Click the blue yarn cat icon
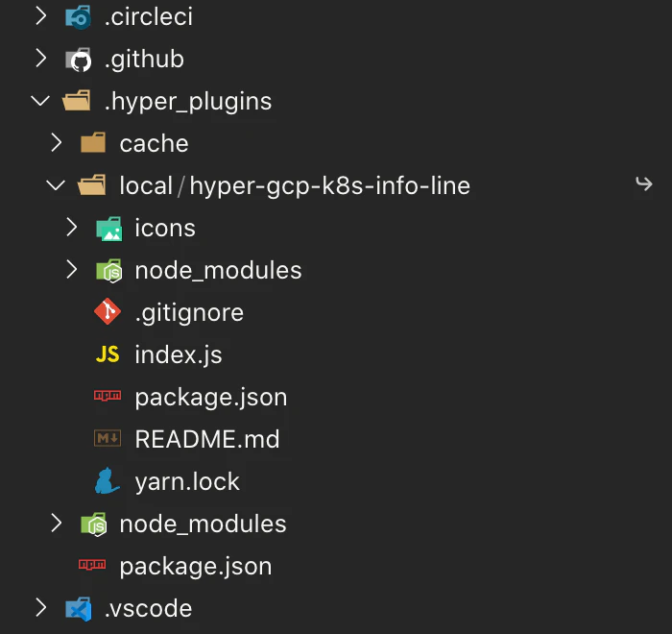Viewport: 672px width, 634px height. click(x=107, y=481)
